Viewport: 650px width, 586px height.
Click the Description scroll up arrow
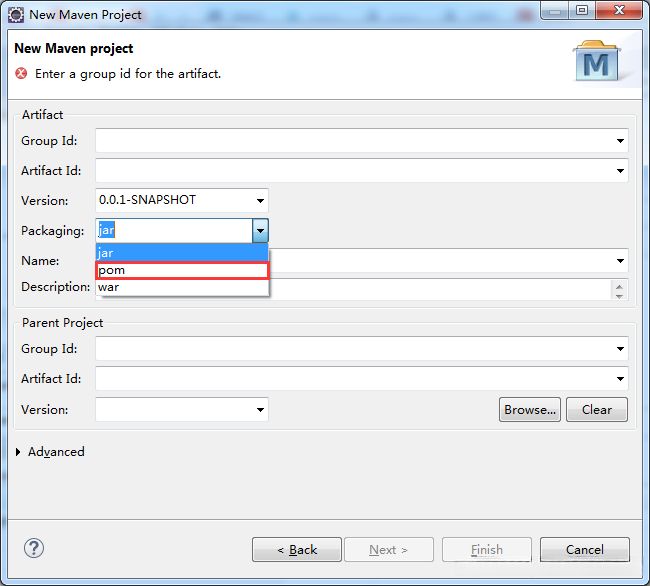(x=619, y=287)
